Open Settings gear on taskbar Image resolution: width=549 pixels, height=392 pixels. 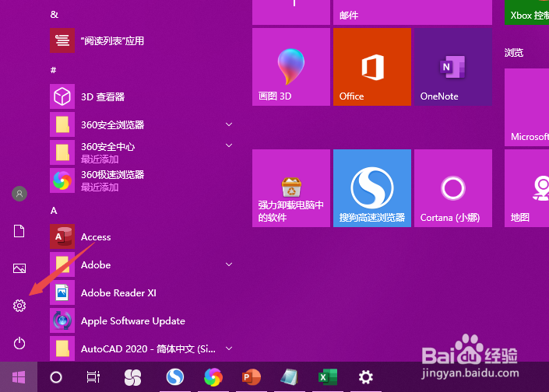pyautogui.click(x=365, y=377)
